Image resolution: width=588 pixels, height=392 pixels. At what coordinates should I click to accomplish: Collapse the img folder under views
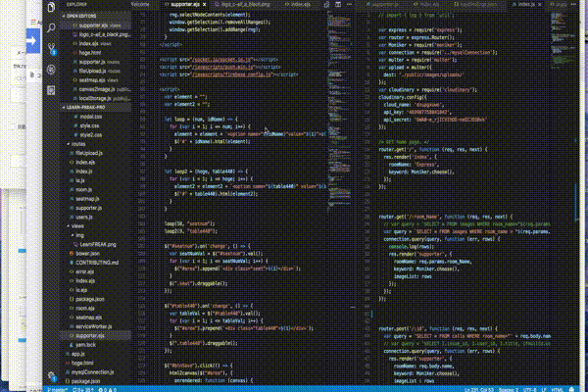click(x=77, y=235)
